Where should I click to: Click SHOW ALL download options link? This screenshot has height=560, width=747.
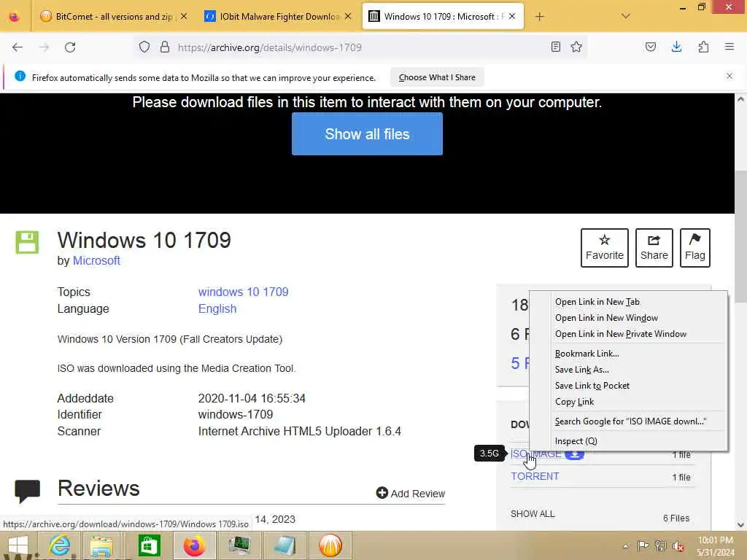point(533,514)
